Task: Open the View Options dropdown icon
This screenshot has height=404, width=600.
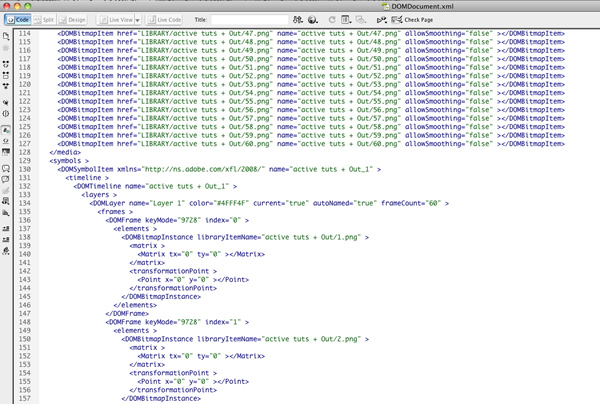Action: pos(346,20)
